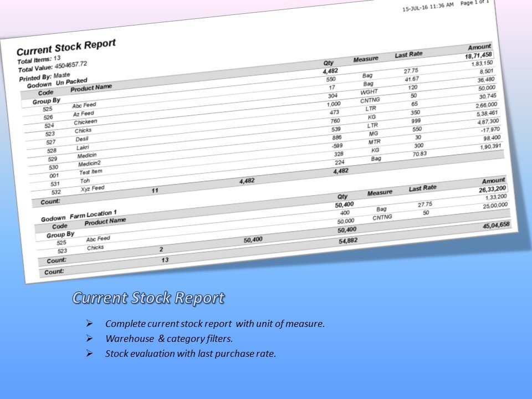Select the last rate value 70.83

pyautogui.click(x=420, y=154)
